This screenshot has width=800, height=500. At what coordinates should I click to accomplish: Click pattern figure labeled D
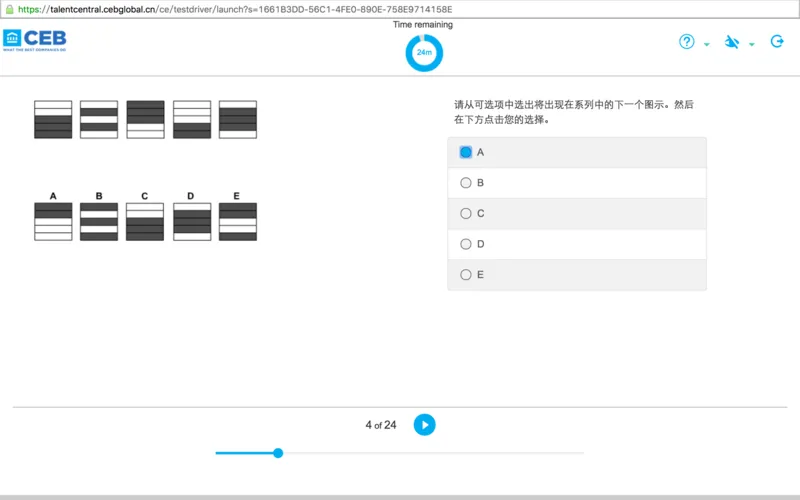(192, 221)
